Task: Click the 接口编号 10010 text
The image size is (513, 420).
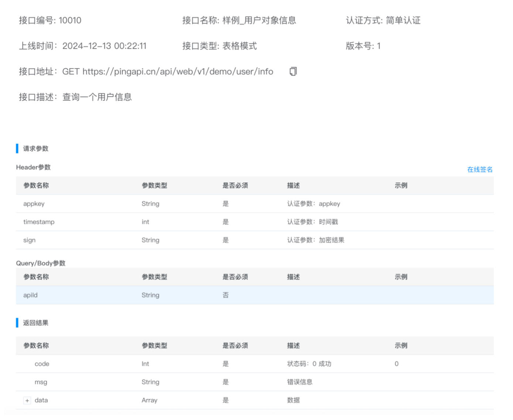Action: click(x=50, y=20)
